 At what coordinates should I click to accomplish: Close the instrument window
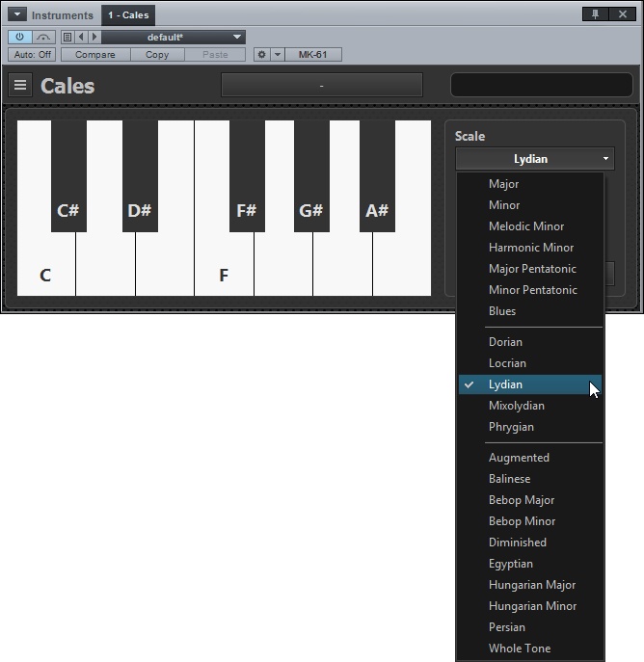tap(623, 14)
